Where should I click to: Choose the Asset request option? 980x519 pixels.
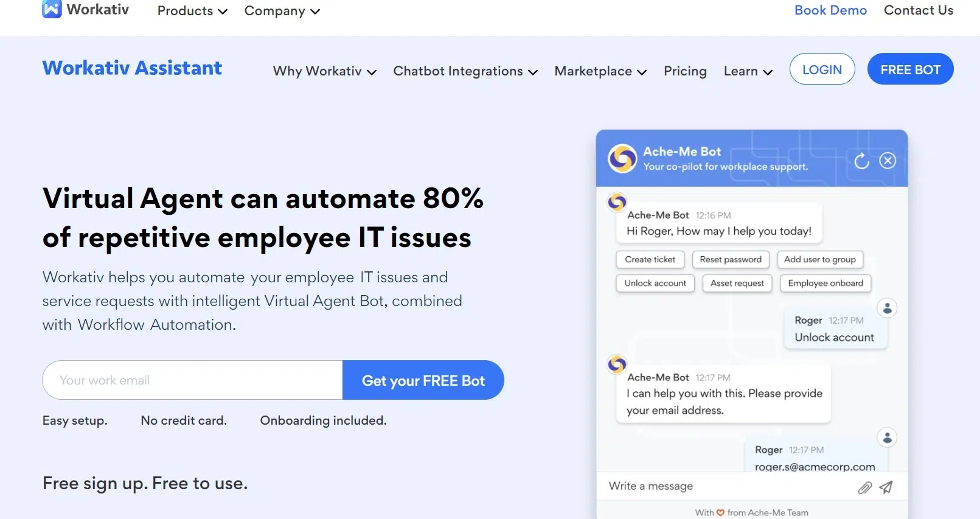737,284
